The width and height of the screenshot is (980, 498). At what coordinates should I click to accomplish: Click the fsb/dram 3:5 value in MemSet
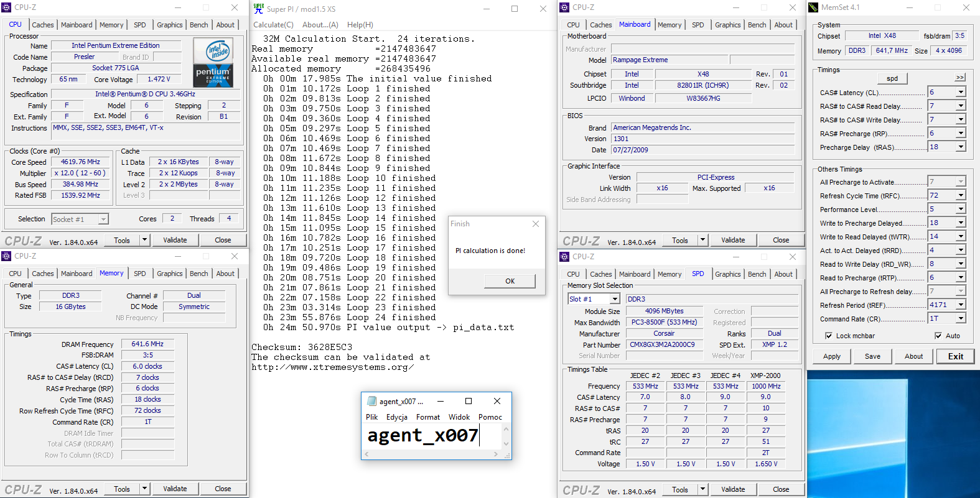[x=960, y=35]
